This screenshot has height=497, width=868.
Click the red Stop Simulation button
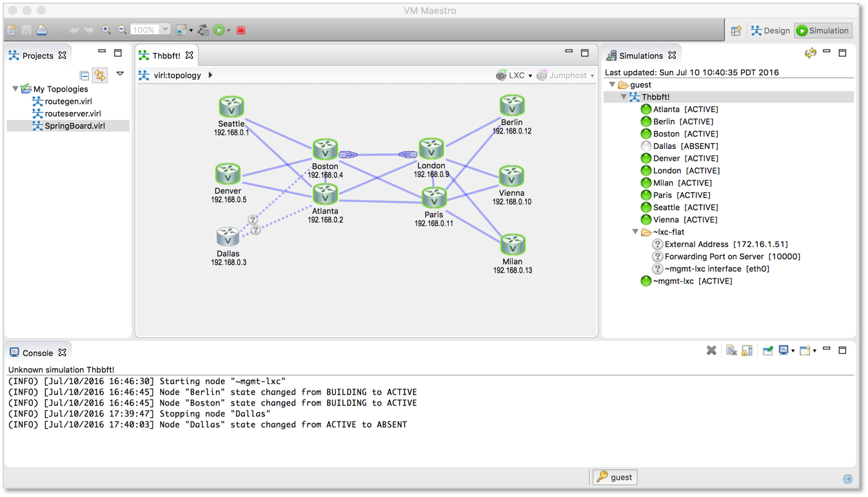point(241,30)
